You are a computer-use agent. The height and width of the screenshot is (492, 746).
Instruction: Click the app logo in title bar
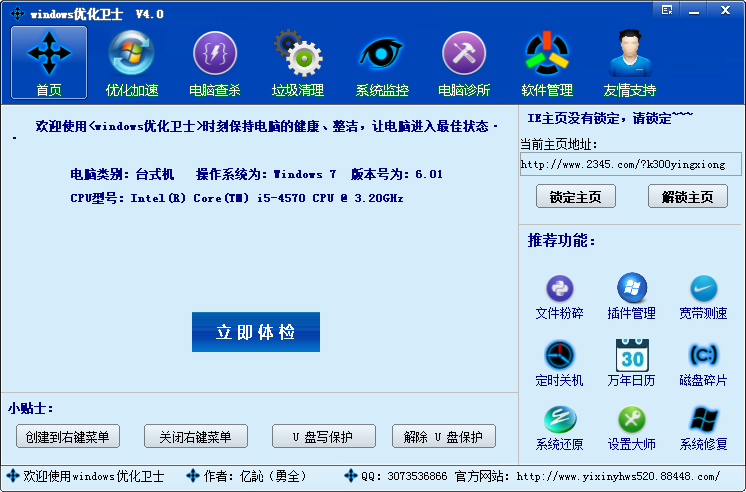pos(17,14)
